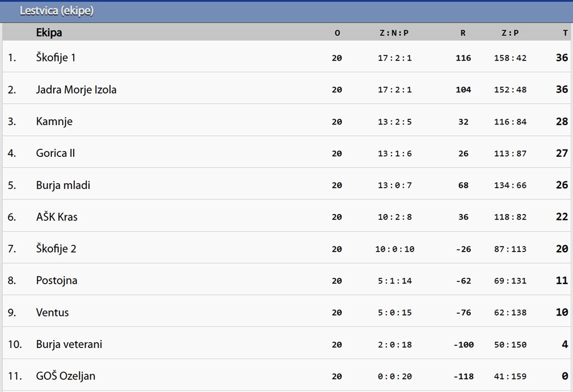
Task: Open the Jadra Morje Izola team
Action: [76, 90]
